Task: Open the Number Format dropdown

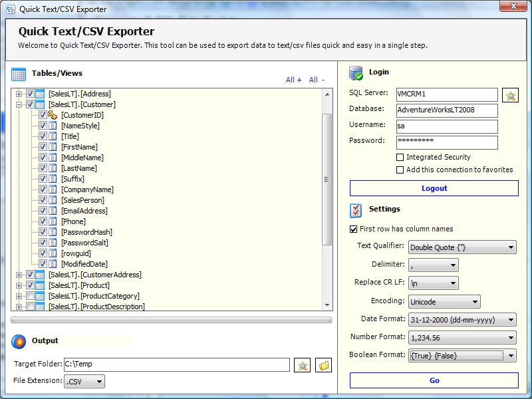Action: pyautogui.click(x=462, y=338)
